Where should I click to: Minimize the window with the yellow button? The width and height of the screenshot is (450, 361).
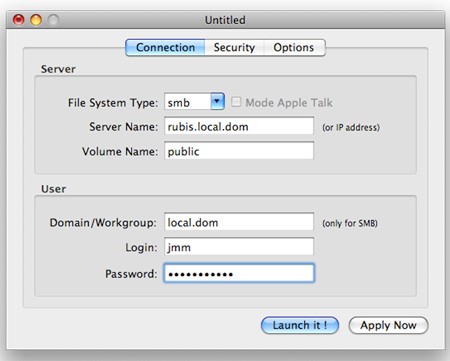[36, 20]
